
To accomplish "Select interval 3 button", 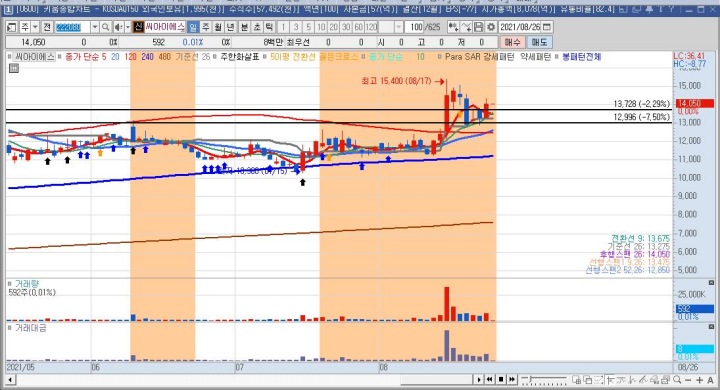I will 296,27.
